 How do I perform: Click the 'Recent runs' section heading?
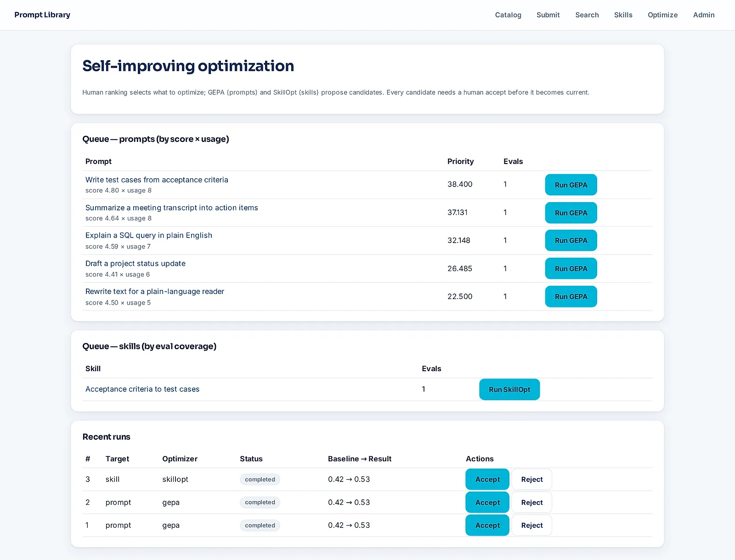106,436
